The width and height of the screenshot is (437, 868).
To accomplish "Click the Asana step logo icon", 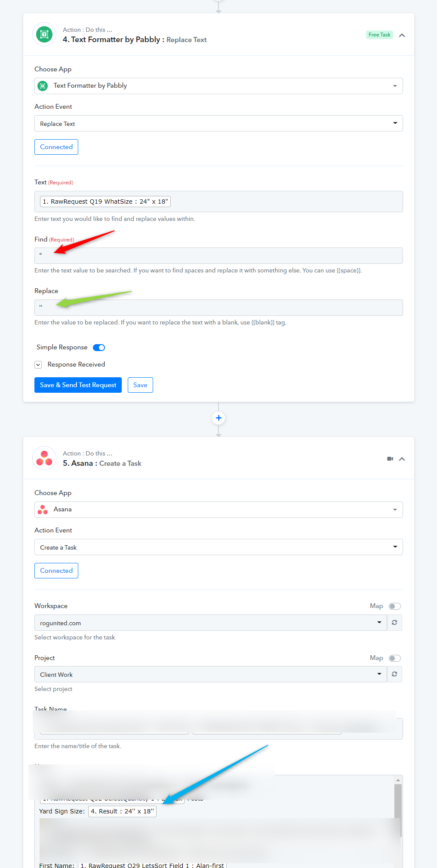I will (44, 458).
